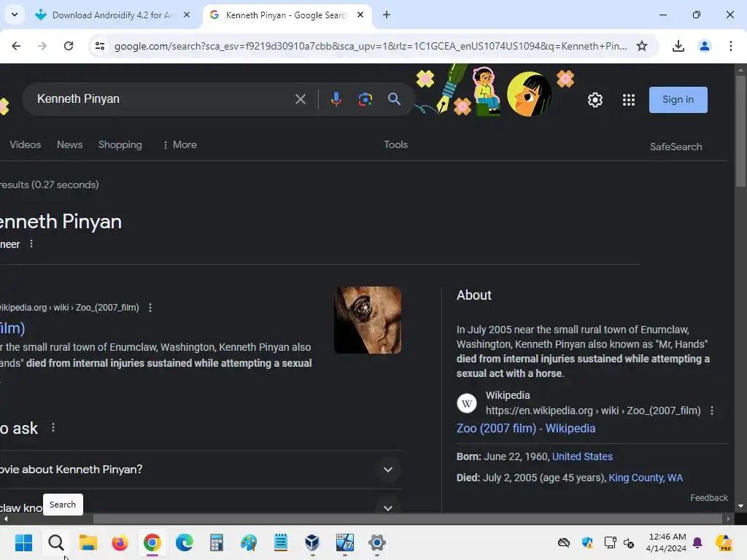The height and width of the screenshot is (560, 747).
Task: Search by image with Lens icon
Action: click(365, 99)
